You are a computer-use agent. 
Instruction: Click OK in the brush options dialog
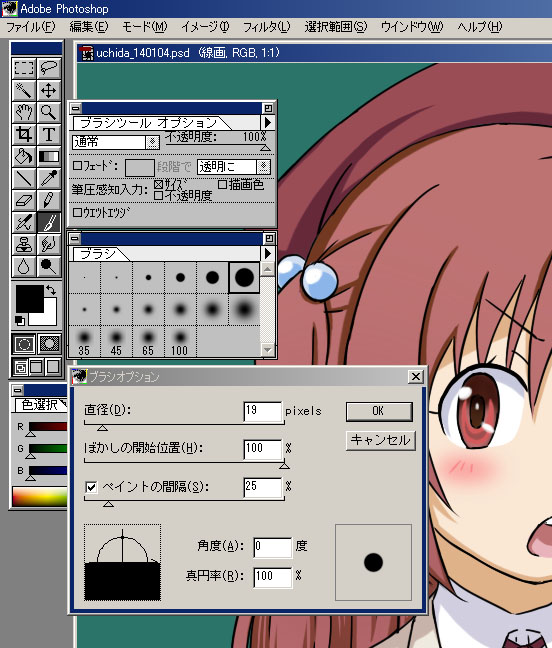click(x=379, y=411)
